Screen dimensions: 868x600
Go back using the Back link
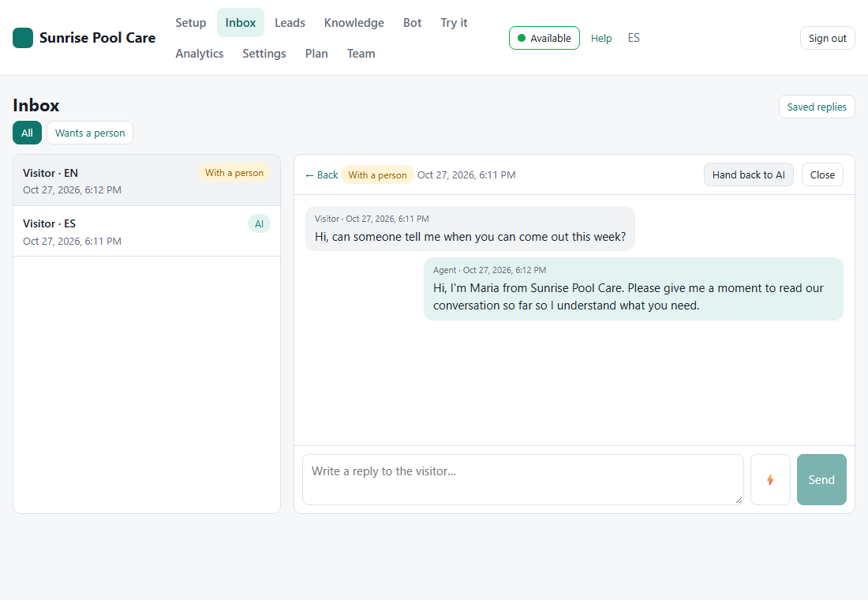point(322,175)
